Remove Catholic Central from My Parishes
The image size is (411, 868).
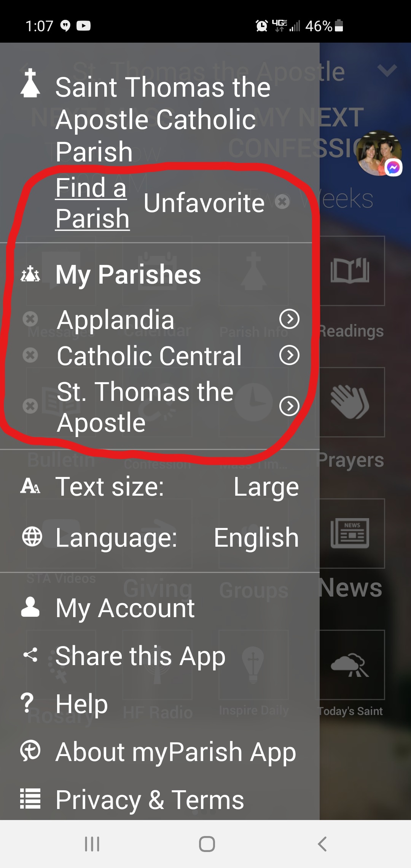click(x=30, y=355)
